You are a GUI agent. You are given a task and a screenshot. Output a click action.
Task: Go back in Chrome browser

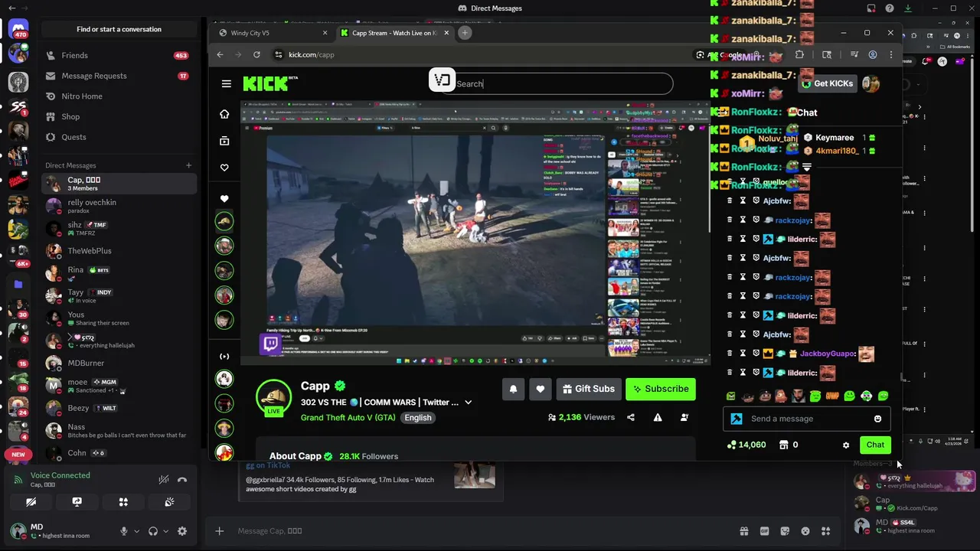220,54
